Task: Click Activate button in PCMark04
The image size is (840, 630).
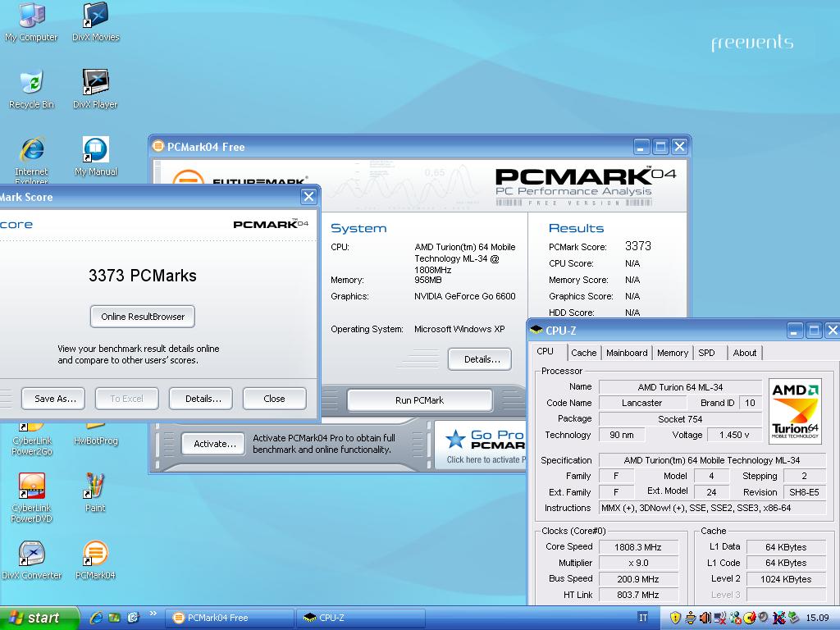Action: tap(213, 444)
